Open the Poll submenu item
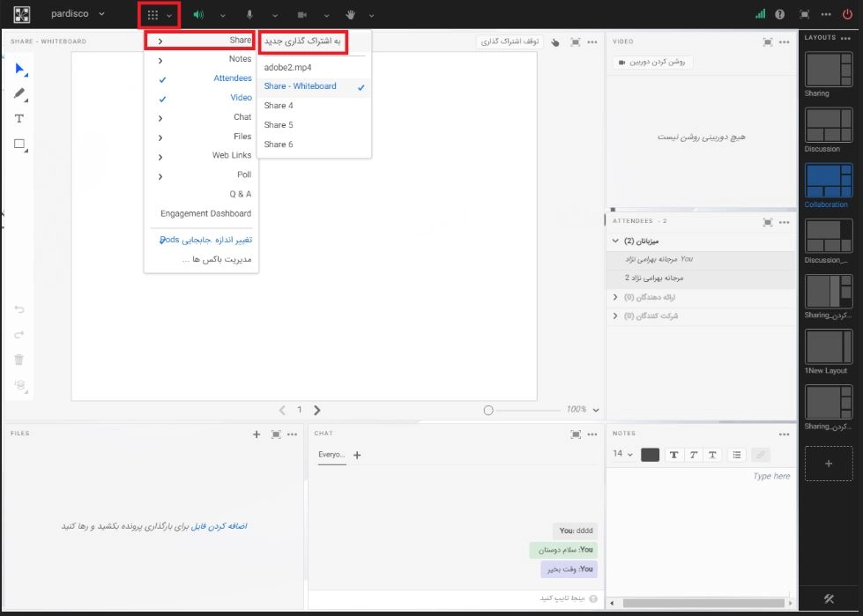 click(202, 174)
